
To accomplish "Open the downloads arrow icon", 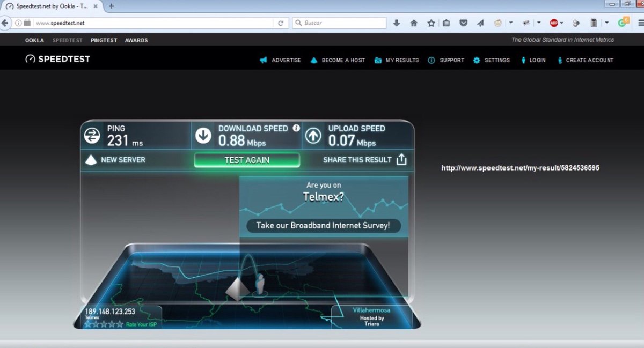I will (x=397, y=23).
